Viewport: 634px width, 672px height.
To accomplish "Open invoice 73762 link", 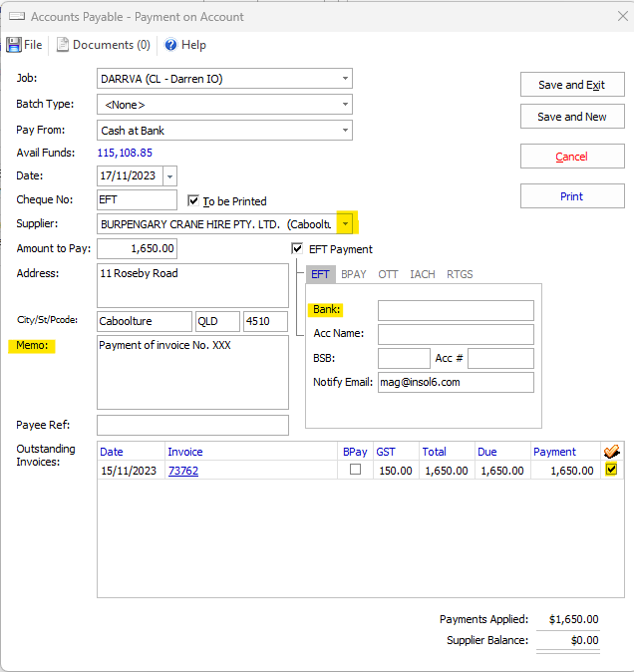I will pos(182,471).
